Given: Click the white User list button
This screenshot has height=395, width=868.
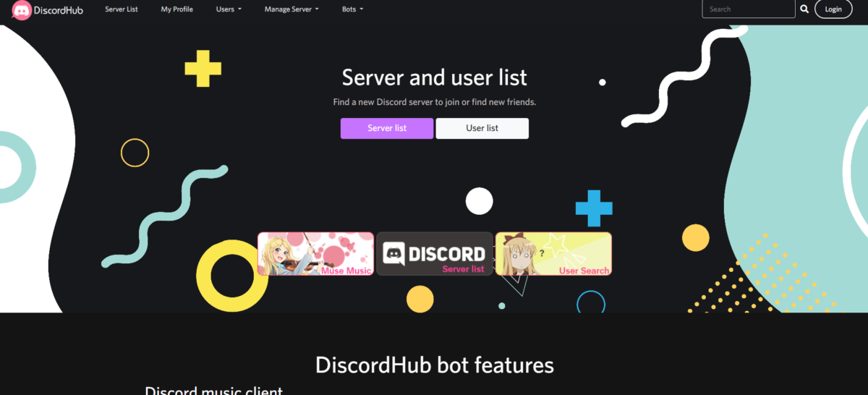Looking at the screenshot, I should pyautogui.click(x=482, y=128).
